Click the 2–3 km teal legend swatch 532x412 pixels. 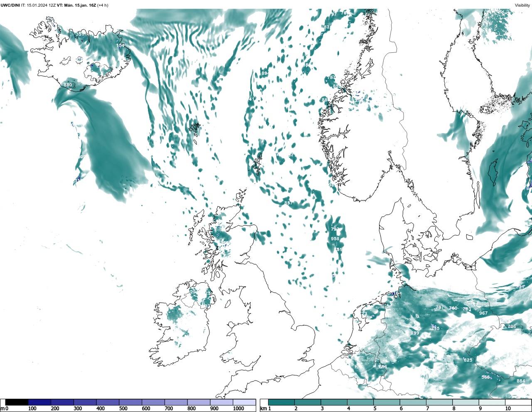(x=308, y=402)
